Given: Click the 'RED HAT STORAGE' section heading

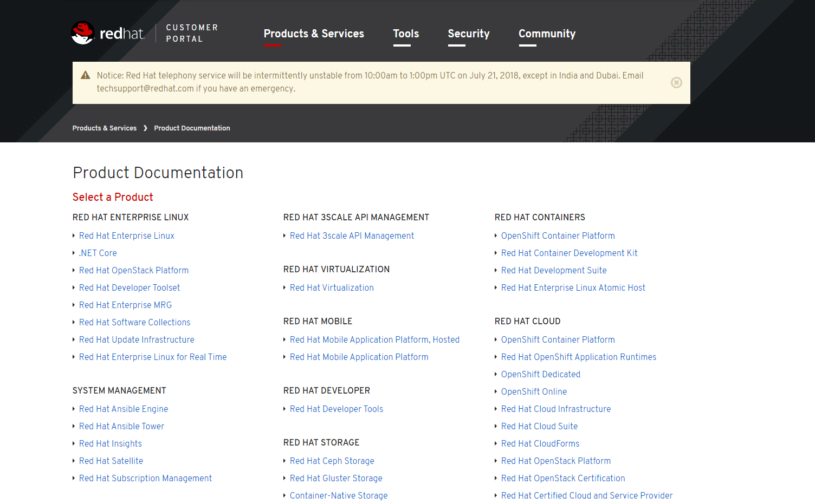Looking at the screenshot, I should [x=321, y=443].
